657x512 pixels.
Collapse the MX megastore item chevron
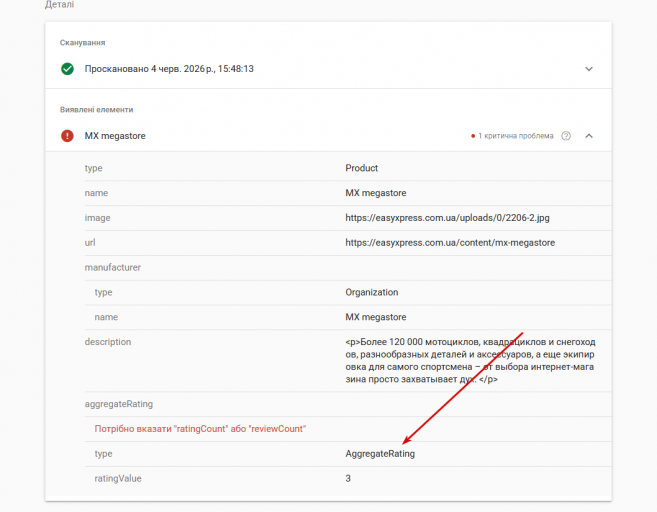click(589, 136)
